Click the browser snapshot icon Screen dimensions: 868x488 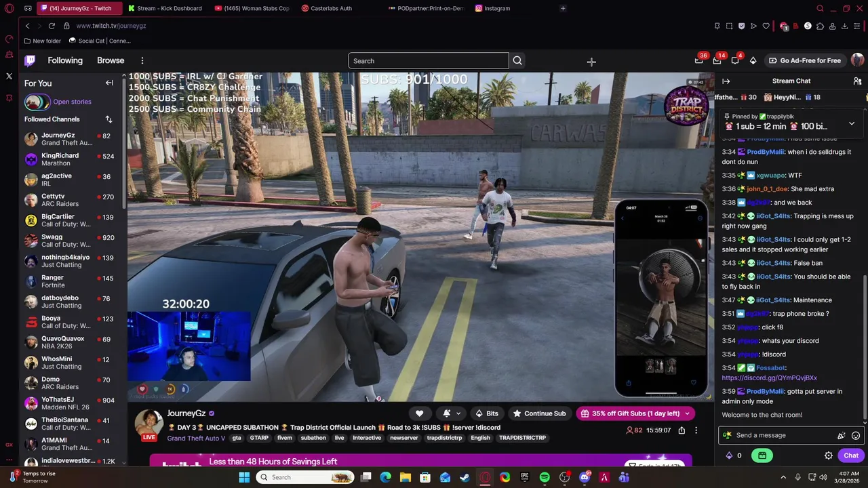[729, 26]
